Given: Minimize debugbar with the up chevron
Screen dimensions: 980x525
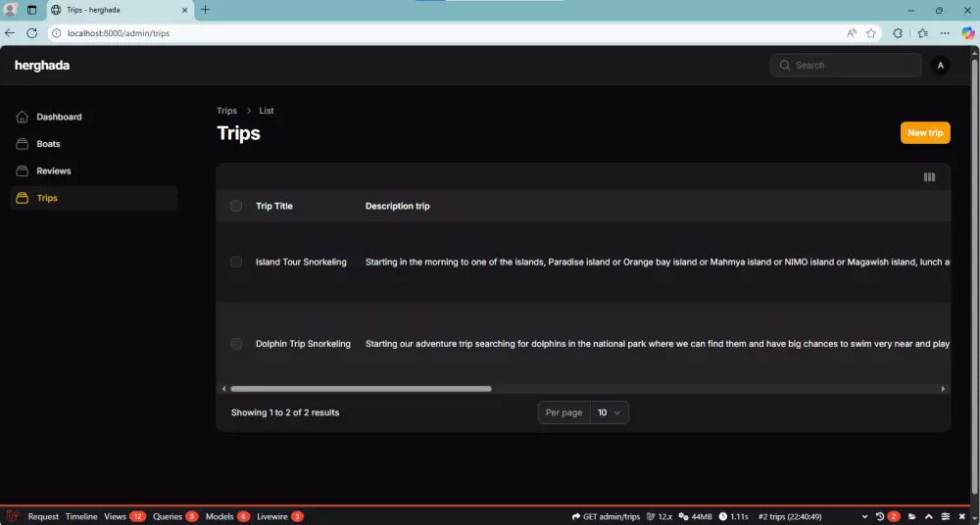Looking at the screenshot, I should (x=929, y=516).
